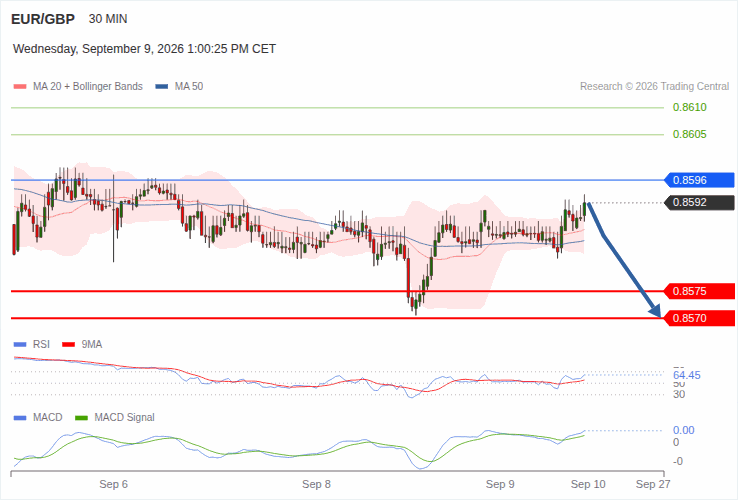Click the MACD 0.00 value label
The height and width of the screenshot is (500, 738).
tap(683, 430)
